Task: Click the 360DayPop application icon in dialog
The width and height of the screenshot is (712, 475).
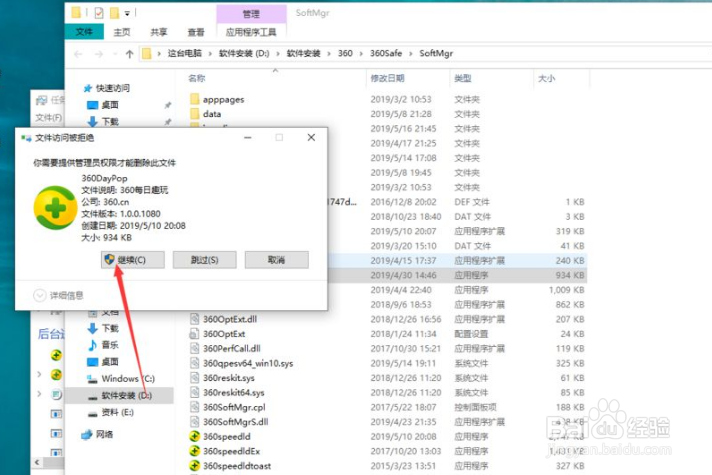Action: [x=55, y=208]
